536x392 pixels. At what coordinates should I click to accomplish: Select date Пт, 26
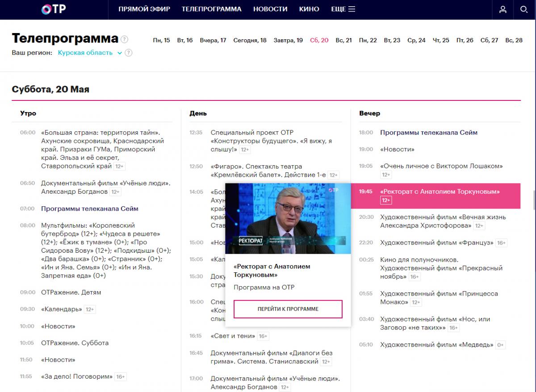465,40
